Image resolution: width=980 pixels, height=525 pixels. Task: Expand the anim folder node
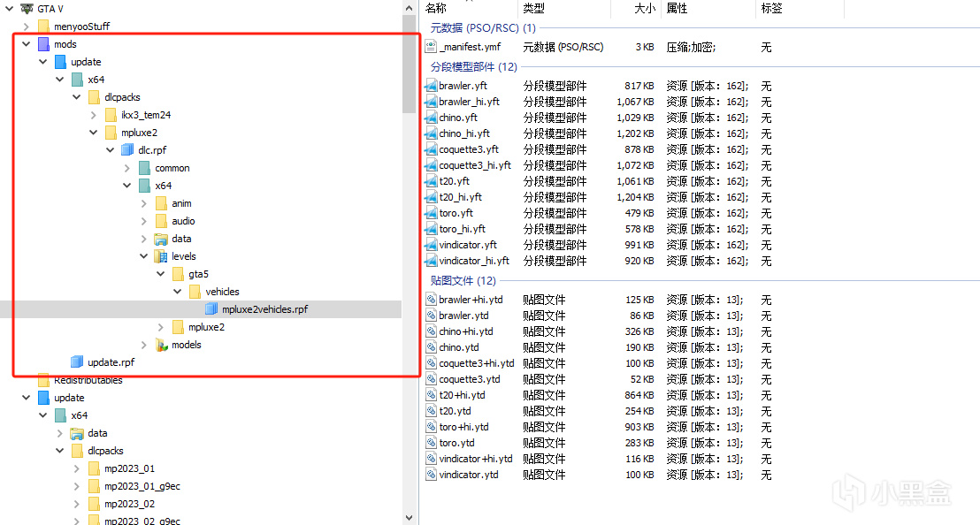tap(144, 203)
